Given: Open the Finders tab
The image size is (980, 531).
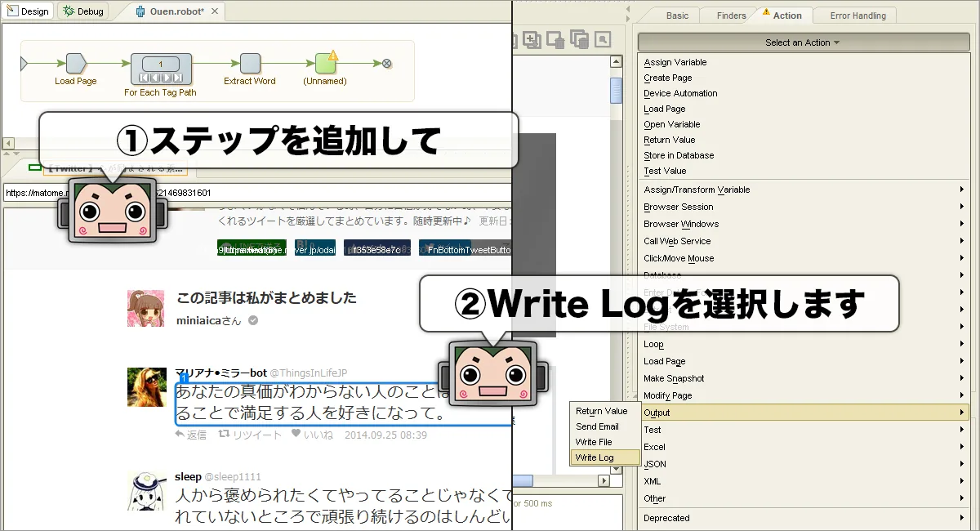Looking at the screenshot, I should tap(731, 16).
